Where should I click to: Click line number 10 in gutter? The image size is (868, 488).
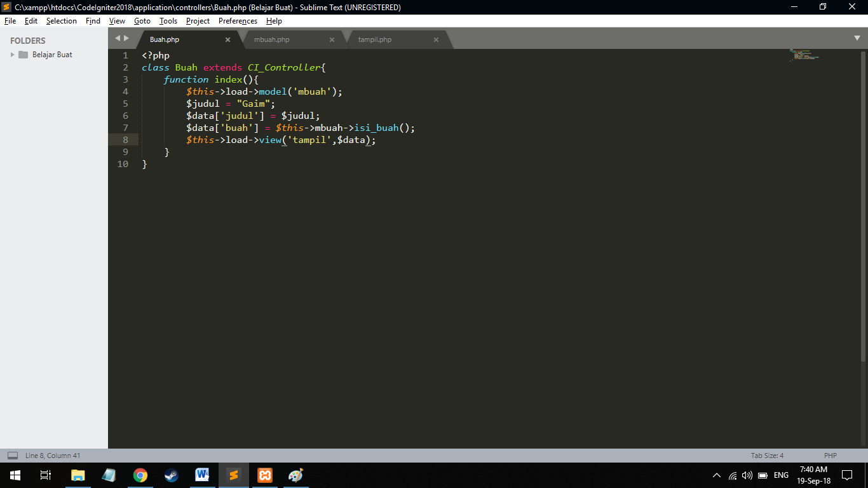[x=122, y=164]
